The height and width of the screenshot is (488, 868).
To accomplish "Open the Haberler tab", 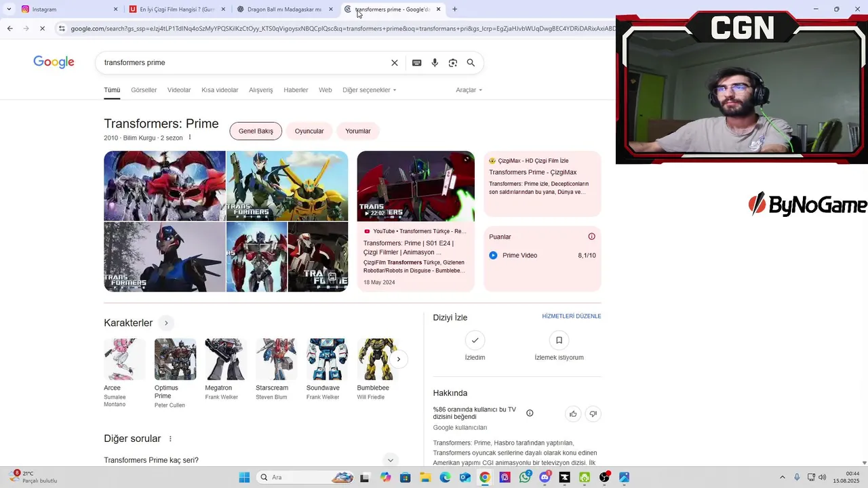I will click(296, 90).
